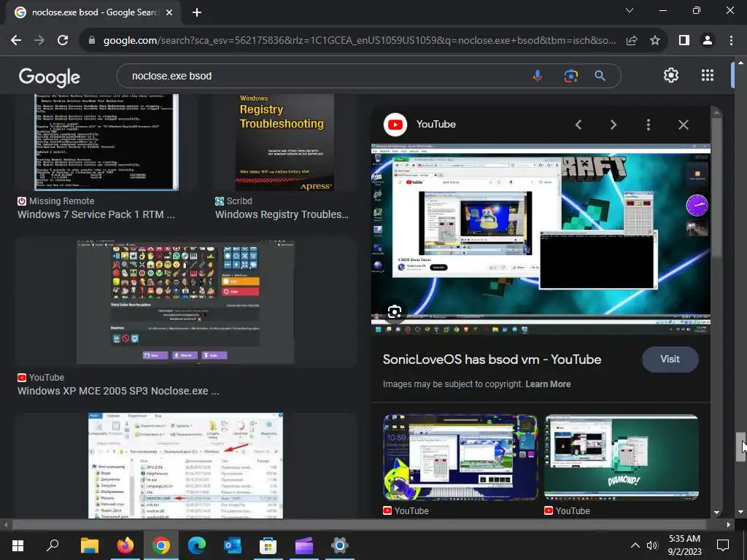This screenshot has height=560, width=747.
Task: Reload the current page
Action: [63, 41]
